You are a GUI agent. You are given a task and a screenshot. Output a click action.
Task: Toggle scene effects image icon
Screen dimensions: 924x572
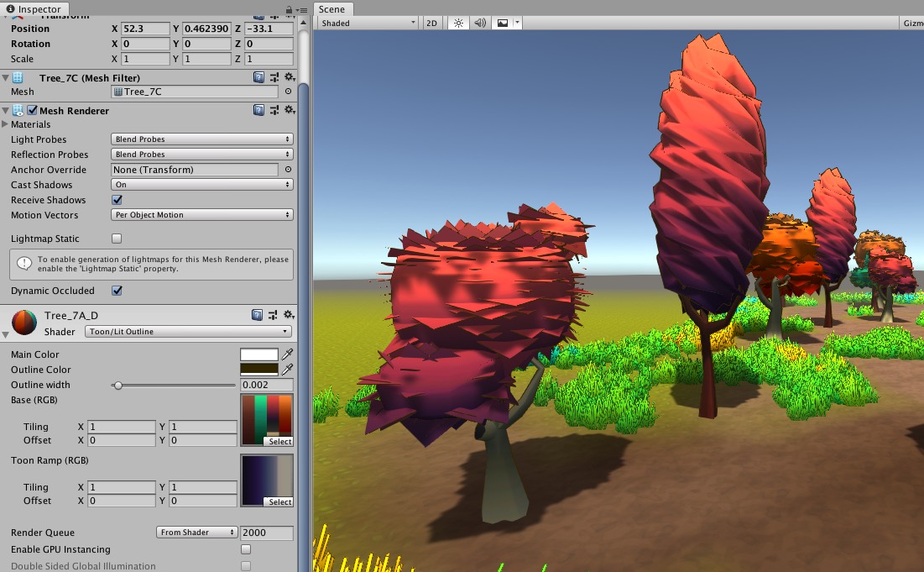(503, 23)
